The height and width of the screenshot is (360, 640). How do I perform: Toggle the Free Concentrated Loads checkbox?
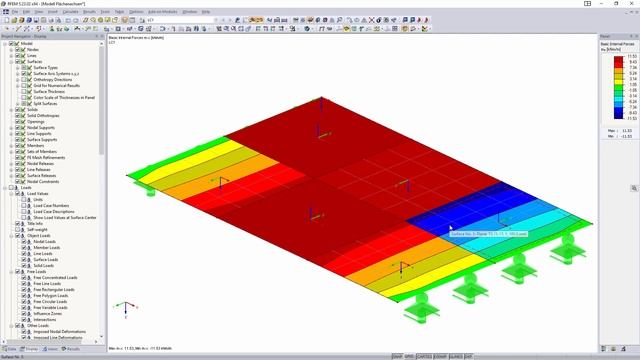click(x=24, y=278)
